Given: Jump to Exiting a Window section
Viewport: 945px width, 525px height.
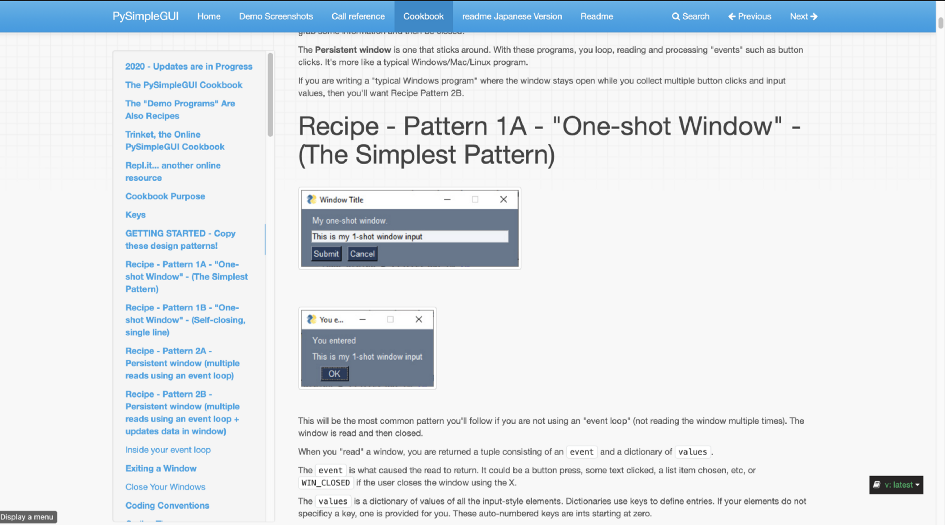Looking at the screenshot, I should (x=161, y=468).
